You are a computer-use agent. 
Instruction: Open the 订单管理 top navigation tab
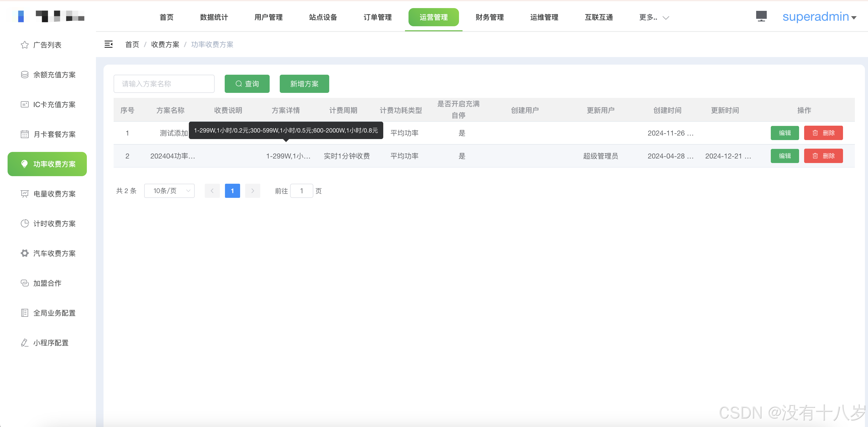(377, 17)
